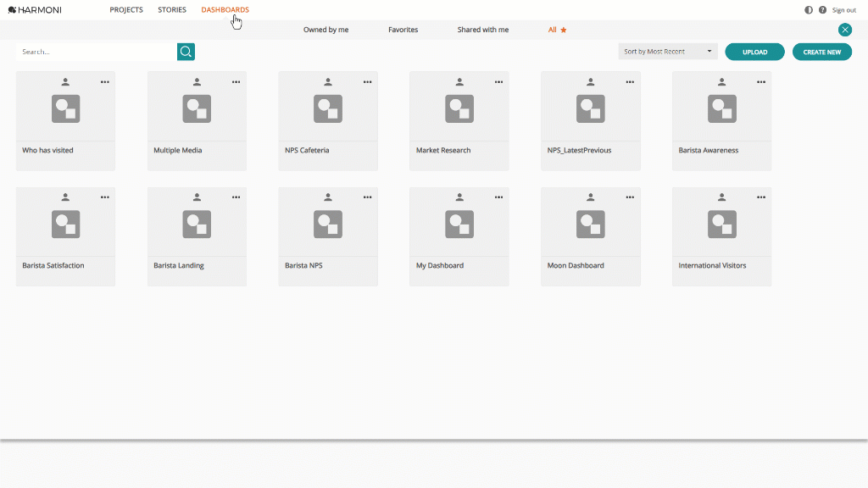Screen dimensions: 868x488
Task: Click the Sign out link
Action: (x=843, y=10)
